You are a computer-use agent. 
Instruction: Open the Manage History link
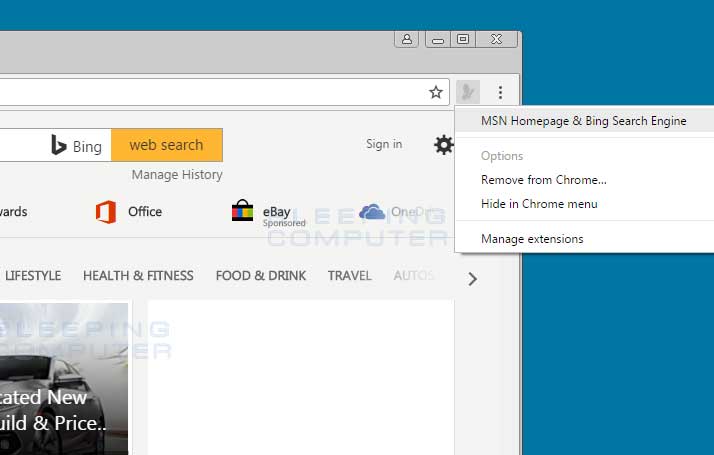coord(177,174)
